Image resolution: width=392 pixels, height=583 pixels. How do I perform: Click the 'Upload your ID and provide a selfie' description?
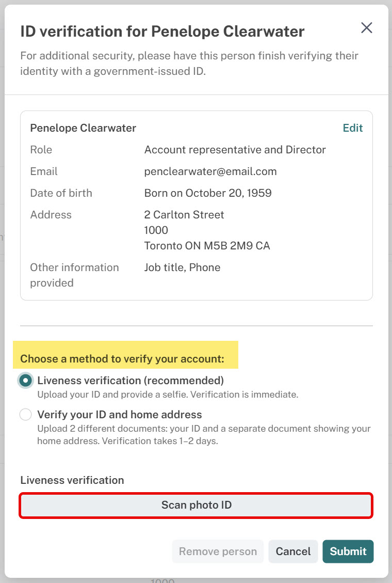point(168,395)
